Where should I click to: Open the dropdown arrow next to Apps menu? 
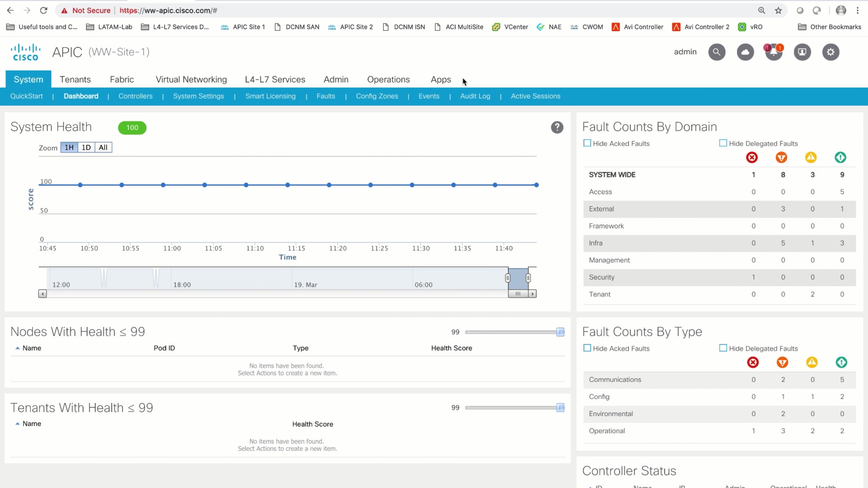click(464, 79)
